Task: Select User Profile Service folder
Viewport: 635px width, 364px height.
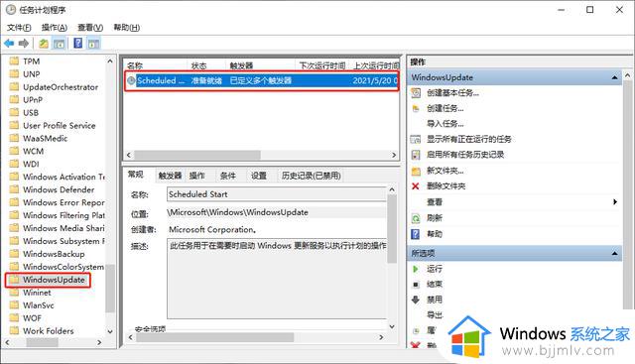Action: (60, 126)
